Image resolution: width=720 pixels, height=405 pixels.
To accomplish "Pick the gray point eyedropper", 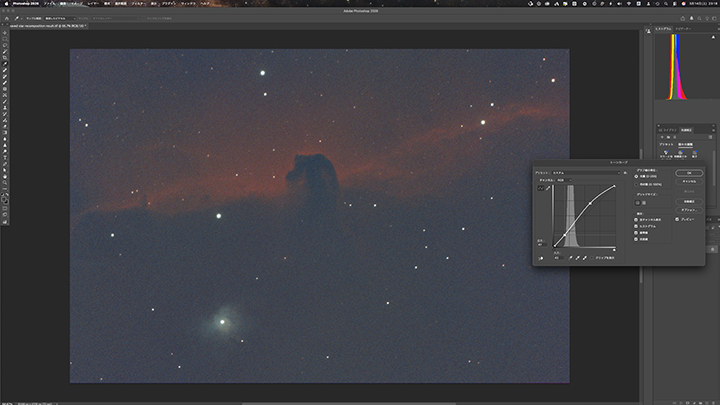I will pyautogui.click(x=578, y=257).
